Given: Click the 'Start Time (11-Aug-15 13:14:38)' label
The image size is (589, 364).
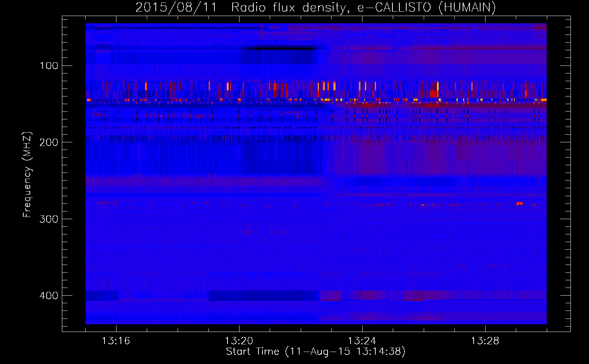Looking at the screenshot, I should (316, 352).
